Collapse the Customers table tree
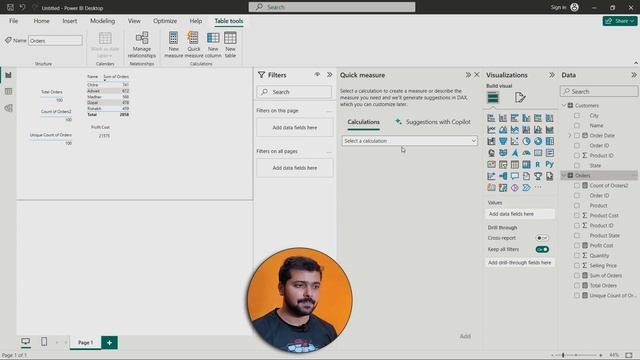Image resolution: width=640 pixels, height=360 pixels. 564,105
